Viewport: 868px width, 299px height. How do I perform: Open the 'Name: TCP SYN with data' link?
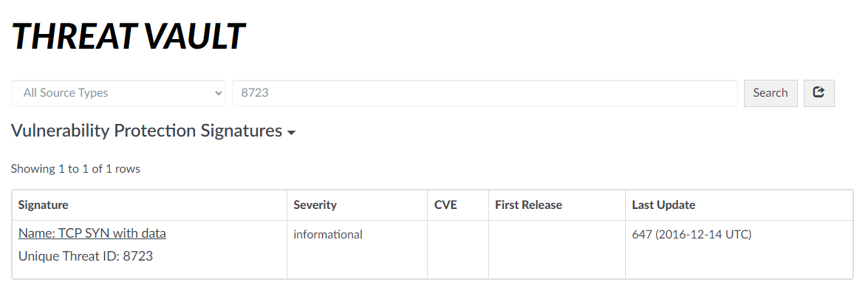point(92,233)
